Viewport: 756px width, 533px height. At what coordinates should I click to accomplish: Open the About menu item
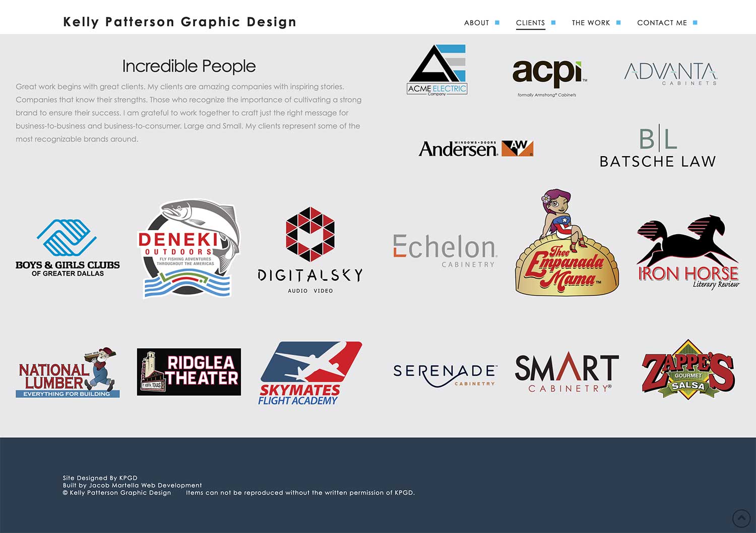click(x=476, y=23)
